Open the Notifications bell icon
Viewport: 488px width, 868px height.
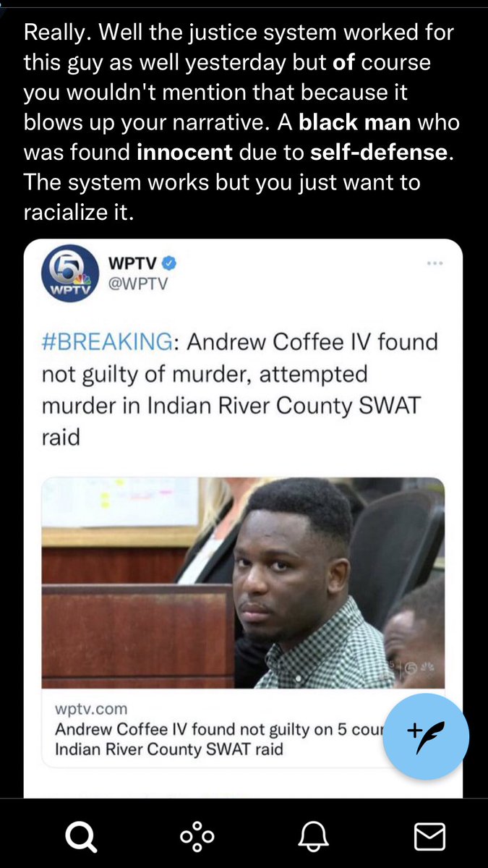tap(314, 838)
